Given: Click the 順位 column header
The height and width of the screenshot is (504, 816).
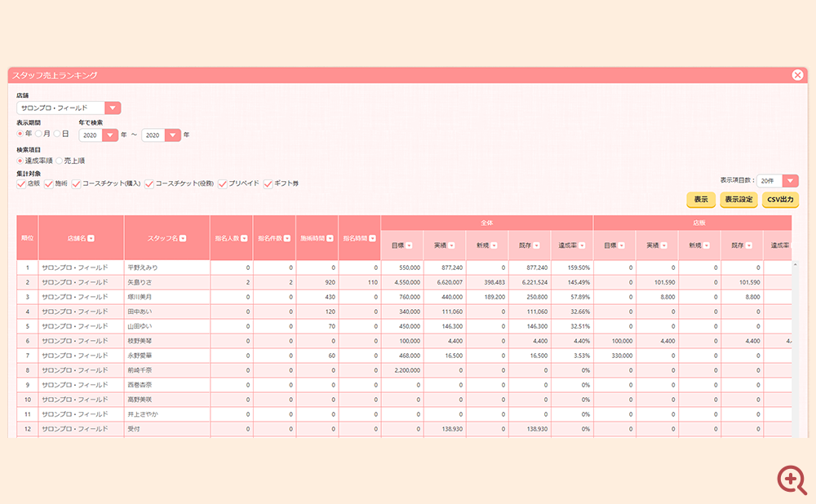Looking at the screenshot, I should [28, 237].
